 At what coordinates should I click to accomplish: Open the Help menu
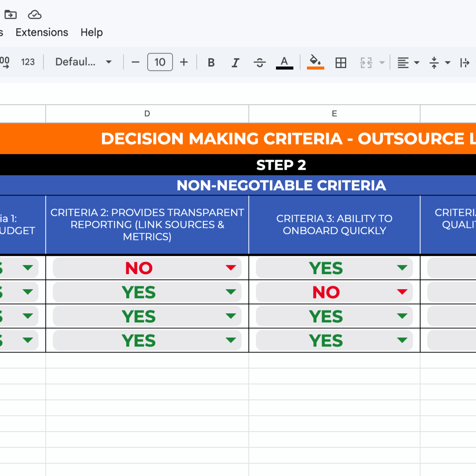click(92, 32)
